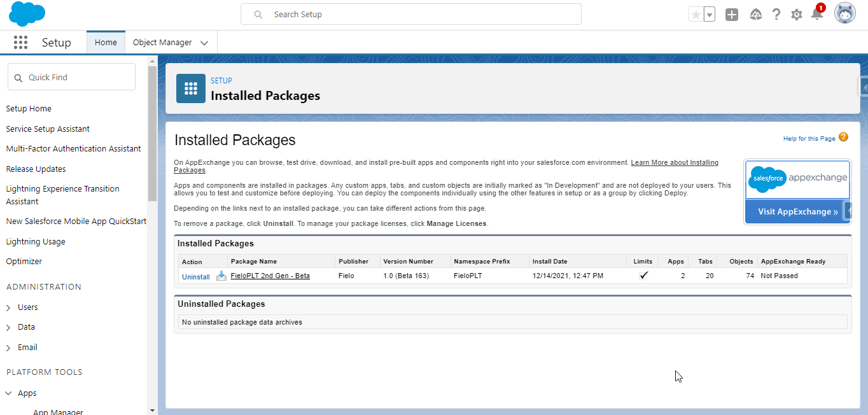
Task: Expand the Data tree node
Action: tap(8, 328)
